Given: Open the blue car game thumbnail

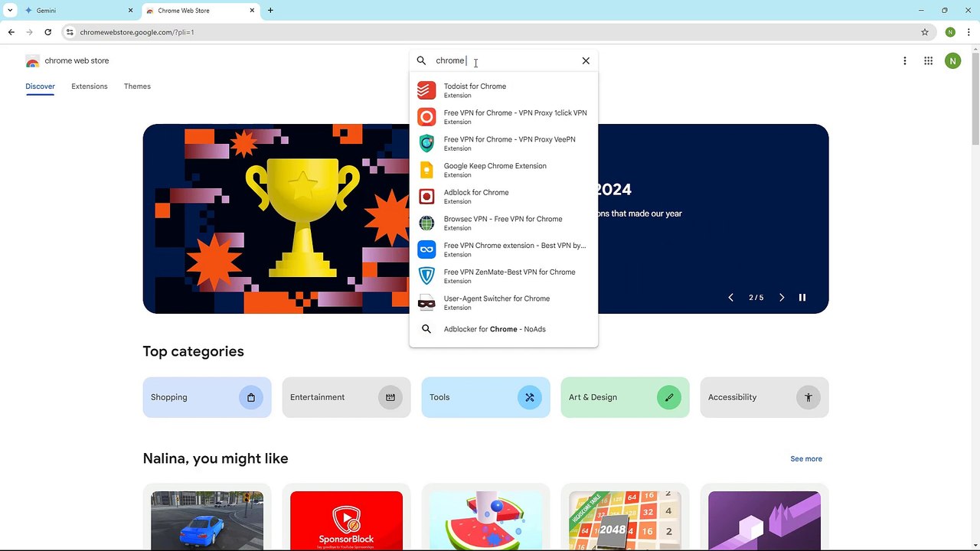Looking at the screenshot, I should pos(207,520).
